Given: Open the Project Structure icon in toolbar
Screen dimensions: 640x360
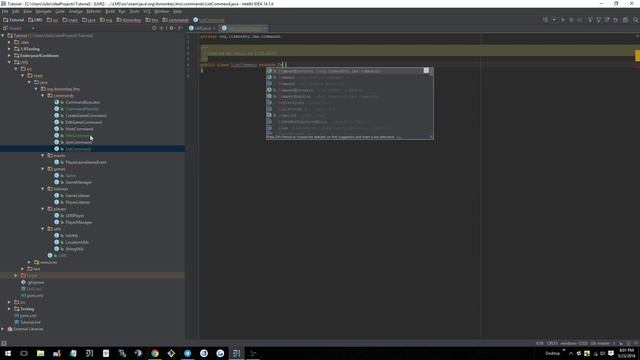Looking at the screenshot, I should pyautogui.click(x=625, y=20).
